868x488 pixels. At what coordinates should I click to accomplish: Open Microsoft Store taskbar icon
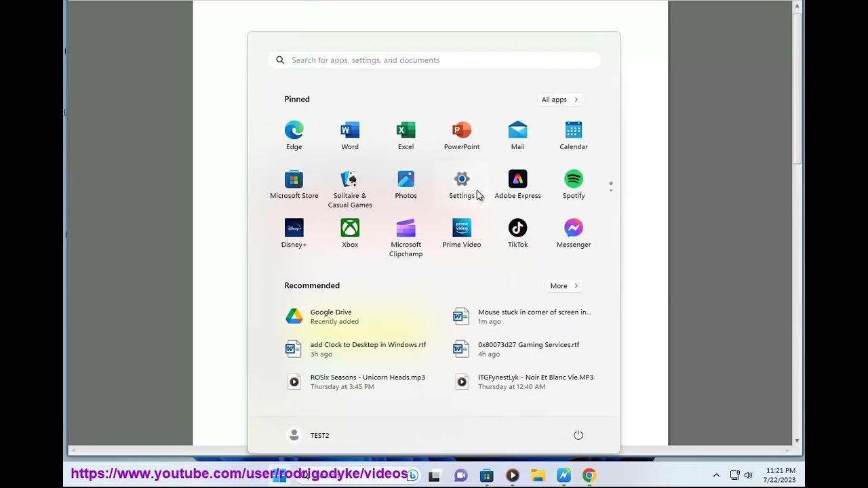click(x=486, y=476)
